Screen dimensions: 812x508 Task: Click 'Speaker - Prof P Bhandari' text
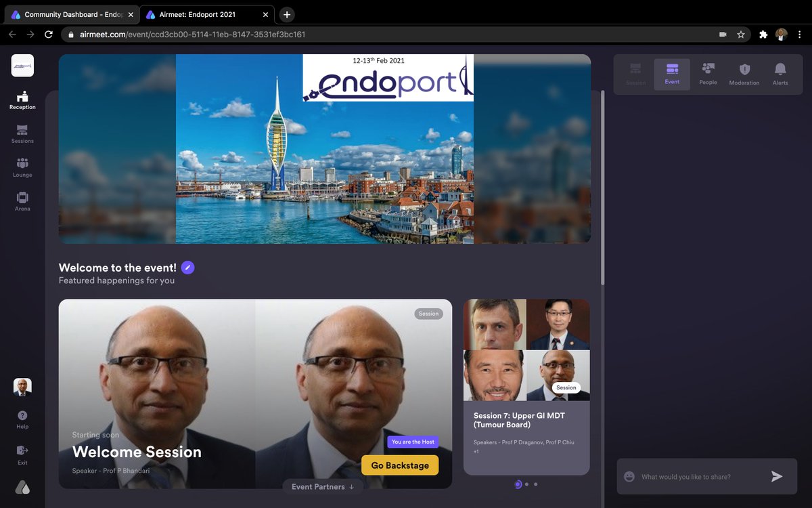[x=111, y=471]
